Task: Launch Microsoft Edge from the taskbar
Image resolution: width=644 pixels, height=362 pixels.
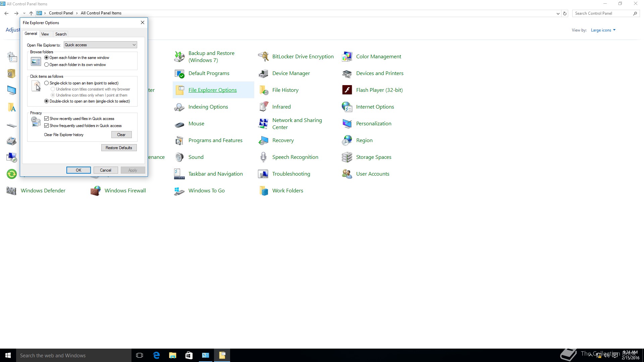Action: tap(156, 355)
